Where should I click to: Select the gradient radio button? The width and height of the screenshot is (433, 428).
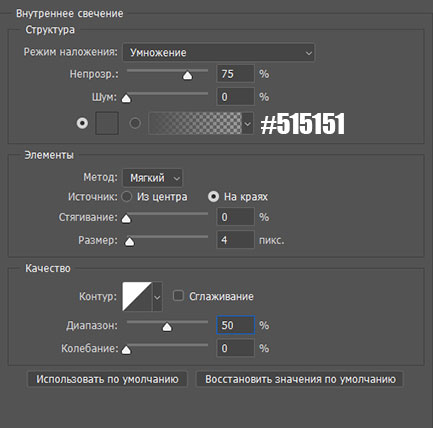(x=135, y=123)
